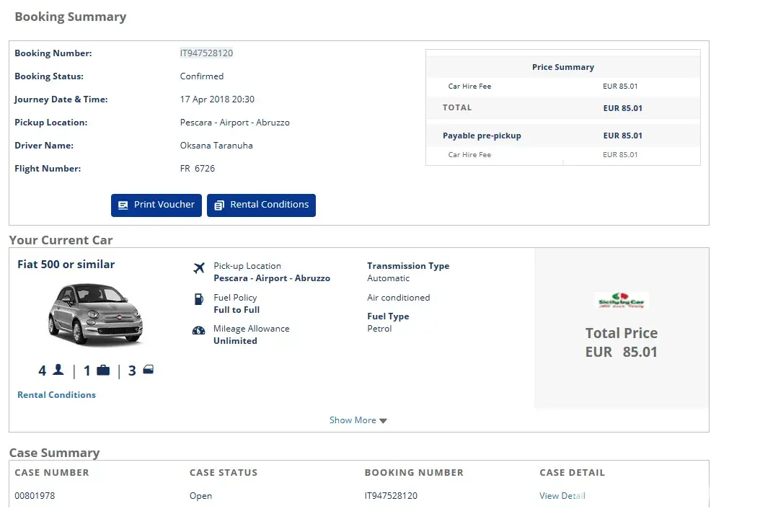The width and height of the screenshot is (760, 532).
Task: Click the luggage suitcase icon
Action: [x=103, y=371]
